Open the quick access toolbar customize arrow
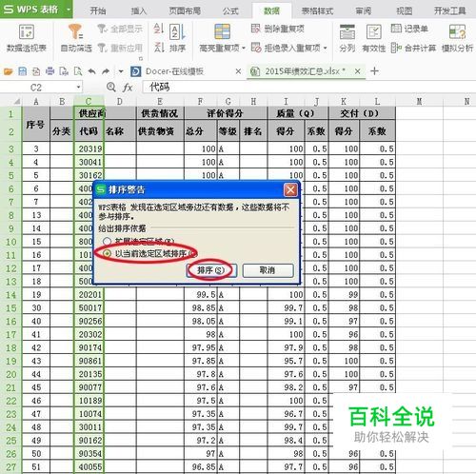Viewport: 476px width, 474px height. tap(121, 71)
